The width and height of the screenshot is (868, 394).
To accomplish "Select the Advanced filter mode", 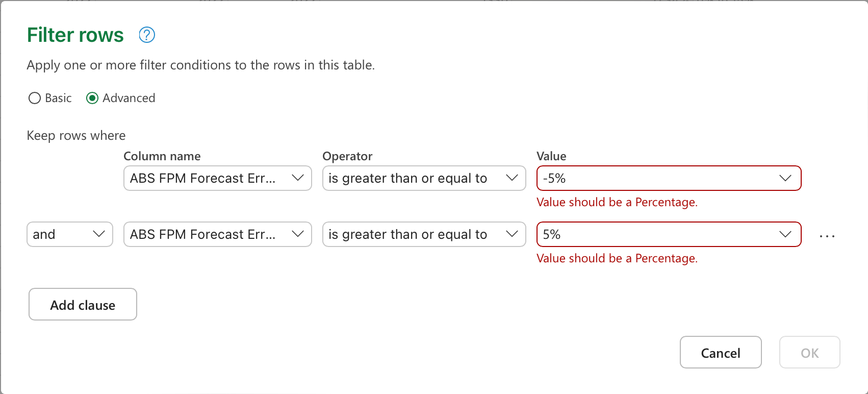I will point(92,98).
